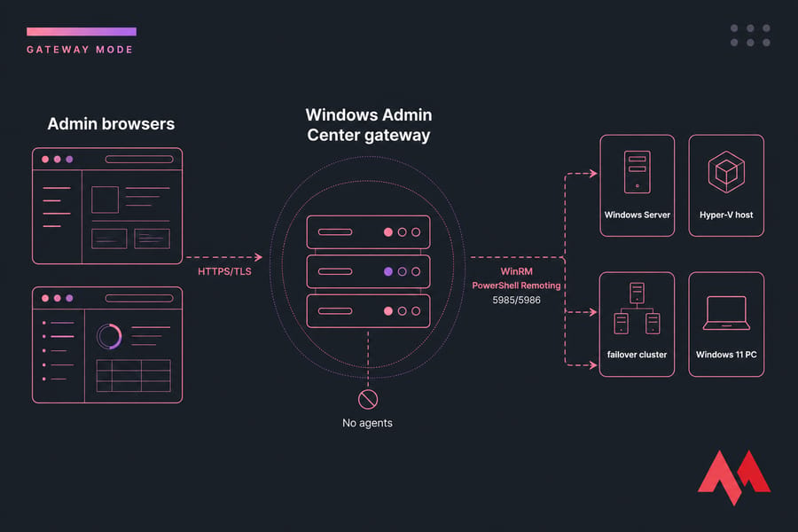Image resolution: width=798 pixels, height=532 pixels.
Task: Click the "HTTPS/TLS" label
Action: (x=224, y=271)
